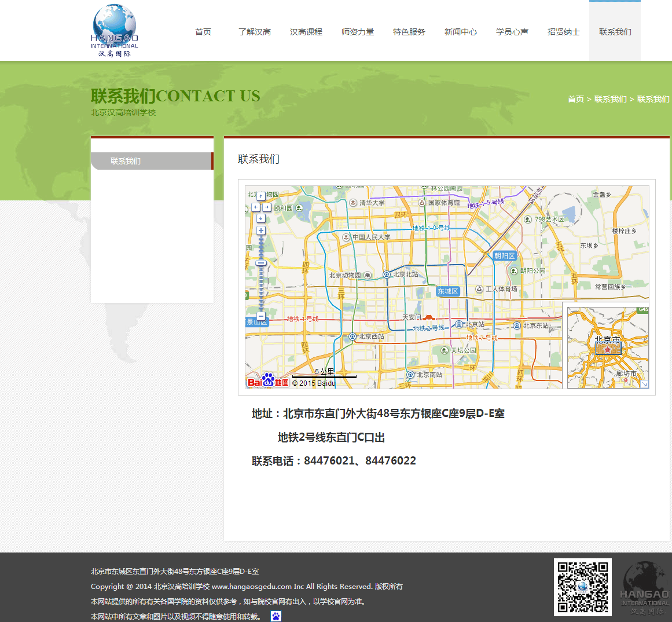Image resolution: width=672 pixels, height=622 pixels.
Task: Click the map zoom slider handle
Action: (260, 263)
